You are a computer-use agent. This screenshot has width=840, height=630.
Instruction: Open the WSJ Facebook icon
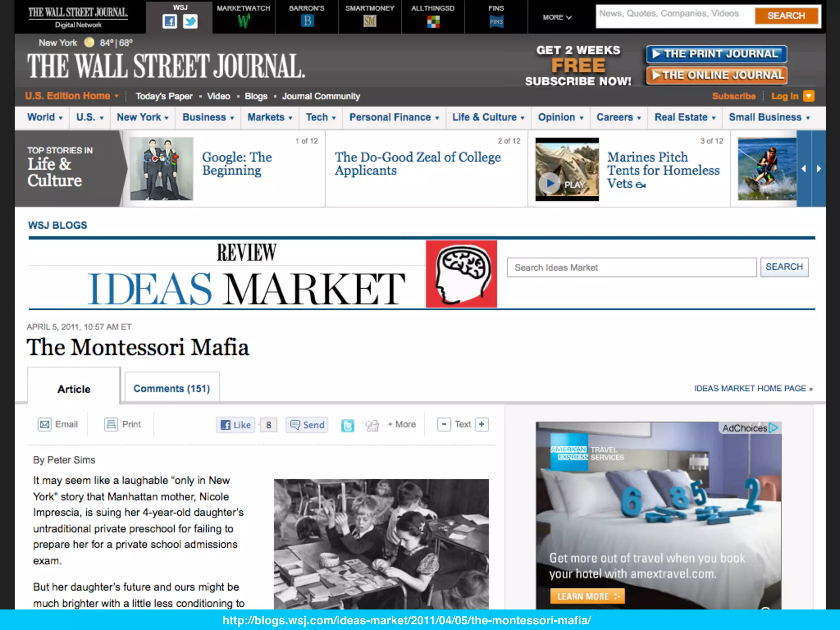tap(169, 21)
